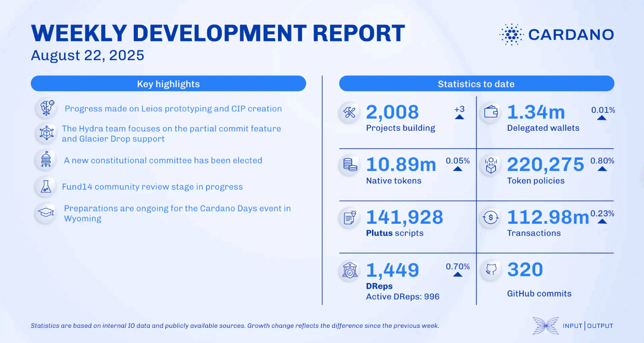This screenshot has width=644, height=343.
Task: Click the Token policies label
Action: [536, 180]
